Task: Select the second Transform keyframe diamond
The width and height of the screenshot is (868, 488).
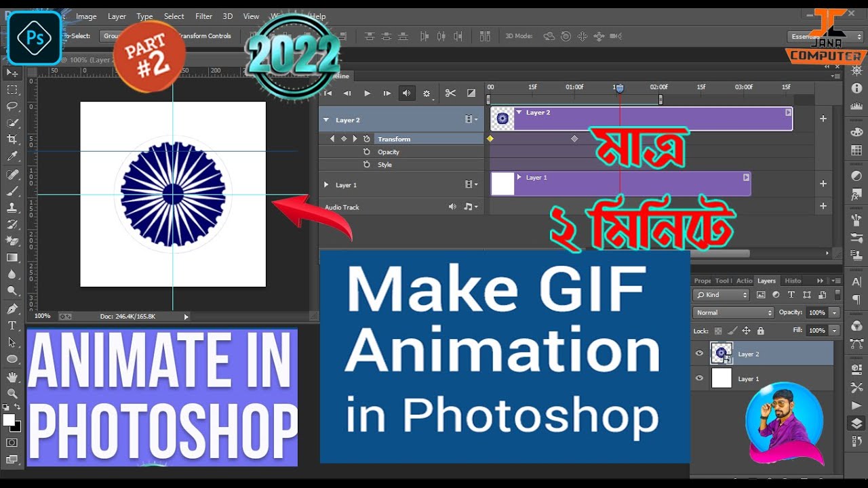Action: pos(574,138)
